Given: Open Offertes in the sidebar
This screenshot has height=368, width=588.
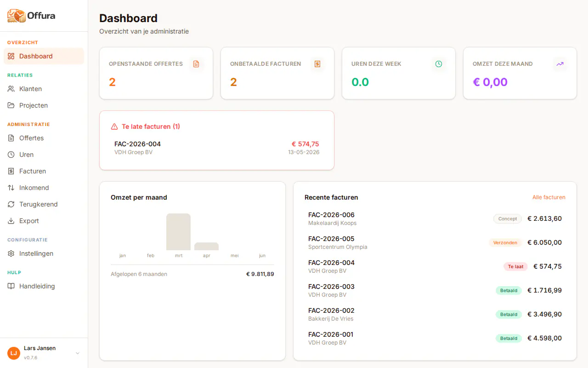Looking at the screenshot, I should [x=44, y=138].
